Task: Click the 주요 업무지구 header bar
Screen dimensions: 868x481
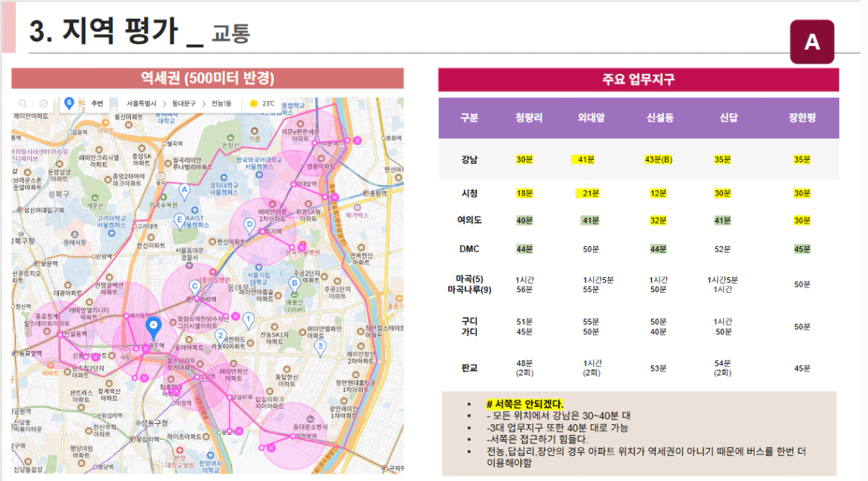Action: point(638,79)
